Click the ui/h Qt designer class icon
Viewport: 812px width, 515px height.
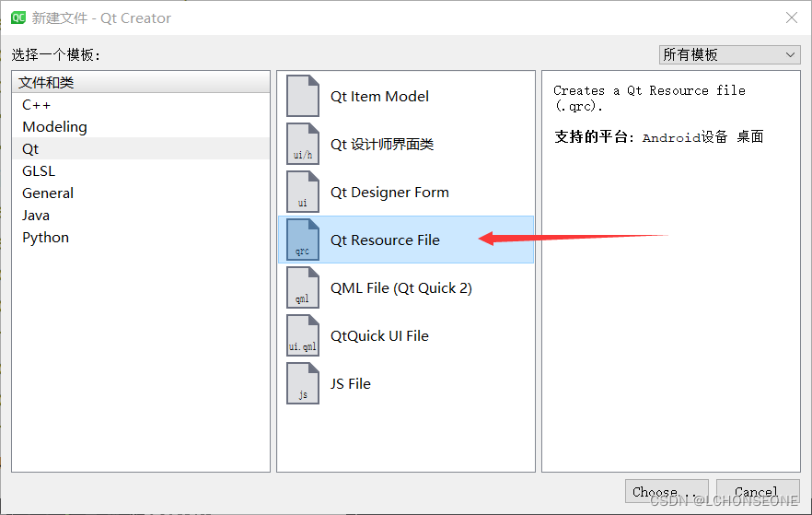point(303,144)
